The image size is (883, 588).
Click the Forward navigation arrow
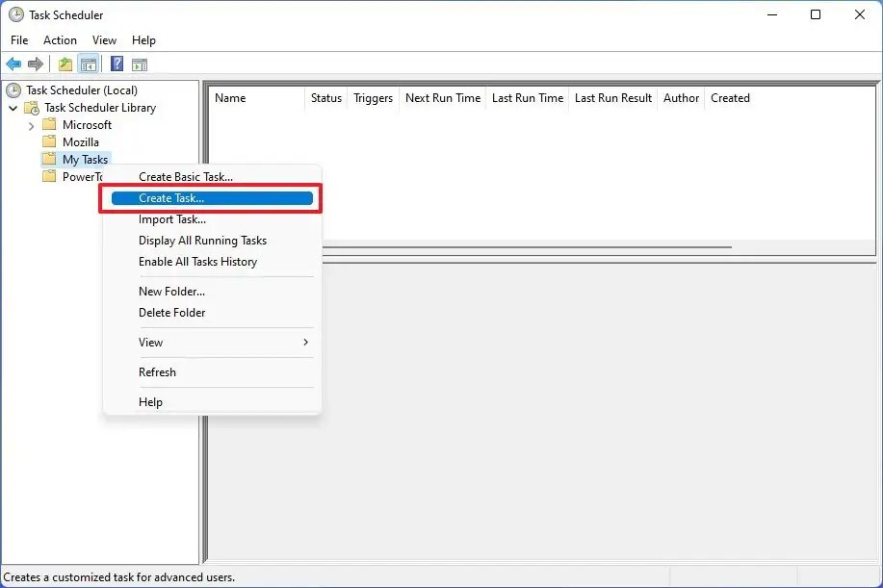(x=37, y=64)
